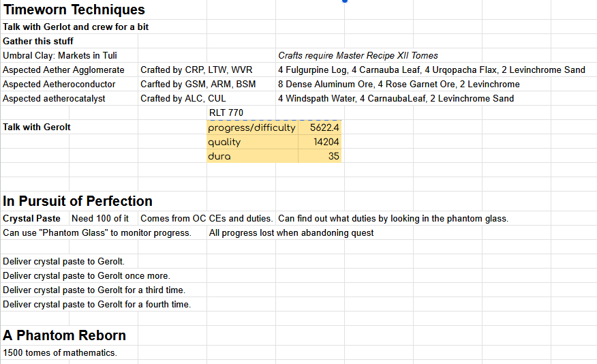
Task: Select the 'Timeworn Techniques' heading cell
Action: coord(74,10)
